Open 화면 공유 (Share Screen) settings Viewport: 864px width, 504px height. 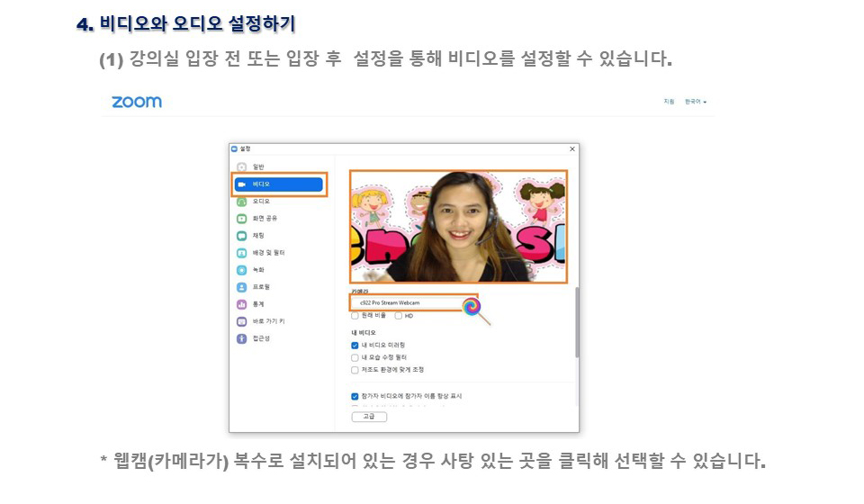[x=241, y=219]
